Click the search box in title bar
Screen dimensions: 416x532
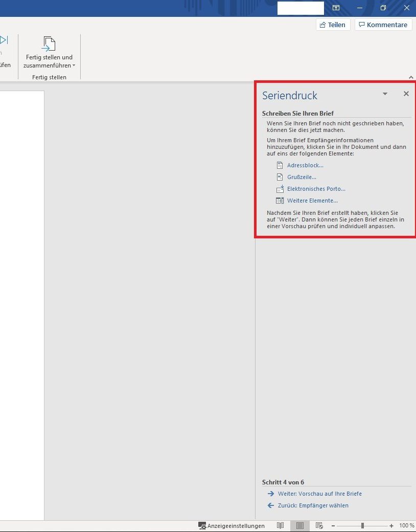pyautogui.click(x=301, y=8)
